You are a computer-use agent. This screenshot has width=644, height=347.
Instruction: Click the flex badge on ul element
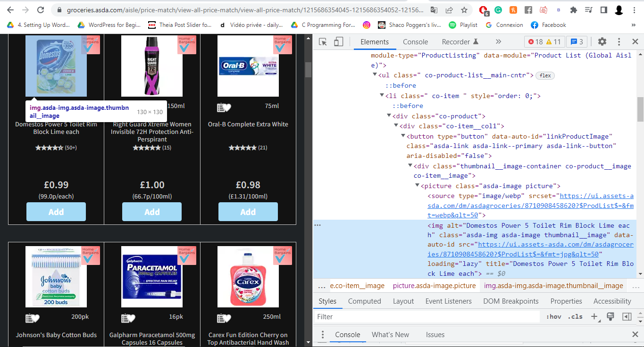click(x=545, y=75)
